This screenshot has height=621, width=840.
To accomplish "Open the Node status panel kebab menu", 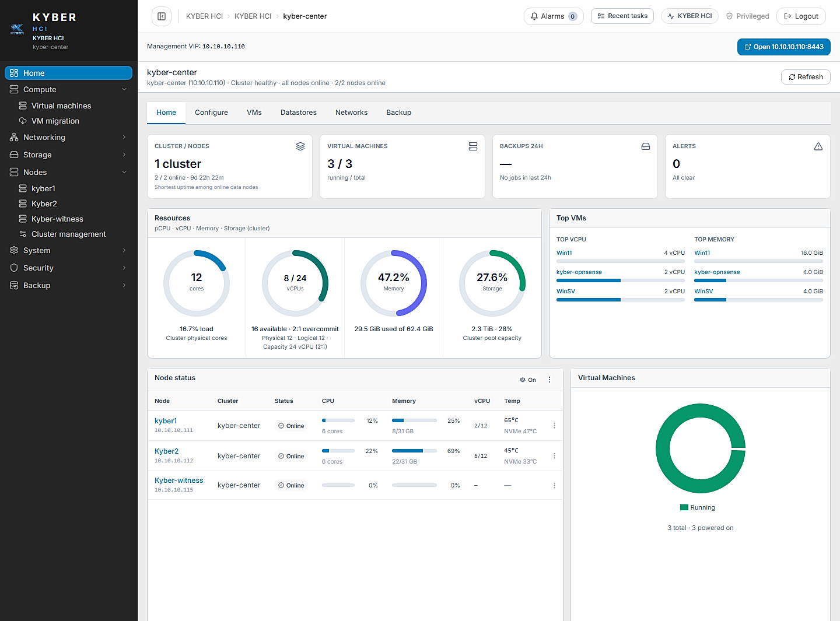I will (x=549, y=380).
